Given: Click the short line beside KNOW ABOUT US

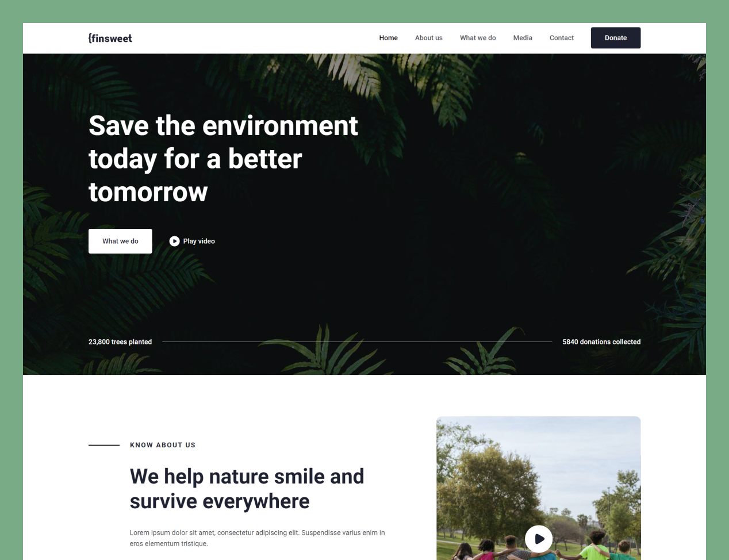Looking at the screenshot, I should pyautogui.click(x=104, y=445).
